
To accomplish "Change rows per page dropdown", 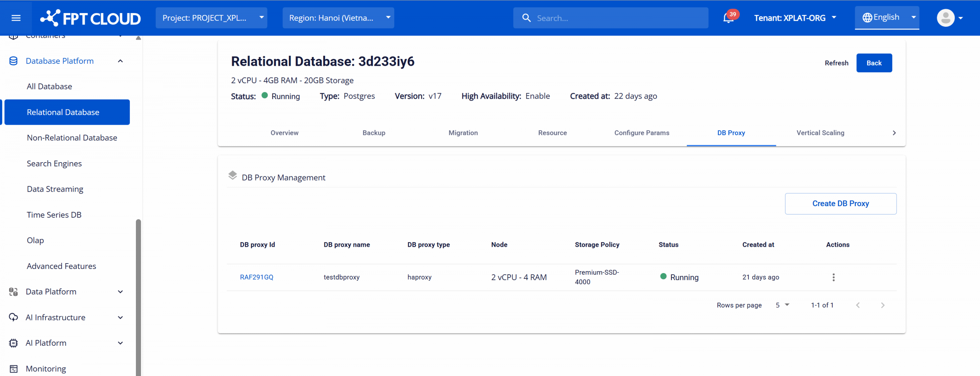I will click(782, 305).
